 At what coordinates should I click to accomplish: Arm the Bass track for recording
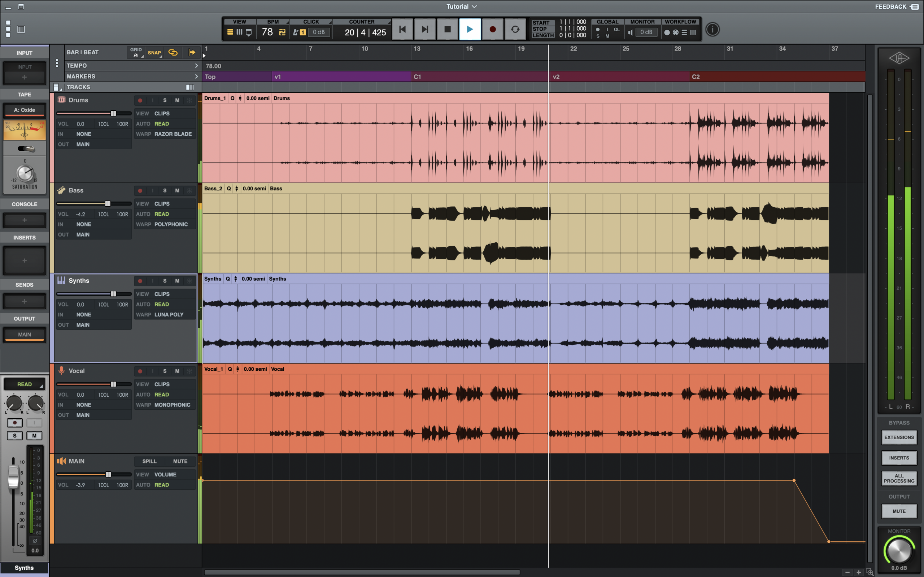pos(140,191)
